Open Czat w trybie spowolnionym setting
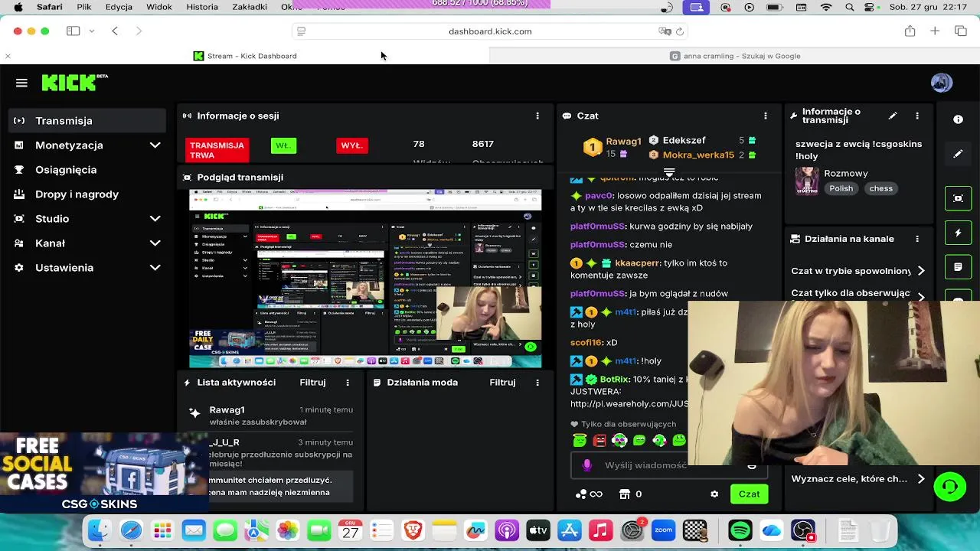This screenshot has height=551, width=980. click(x=857, y=271)
